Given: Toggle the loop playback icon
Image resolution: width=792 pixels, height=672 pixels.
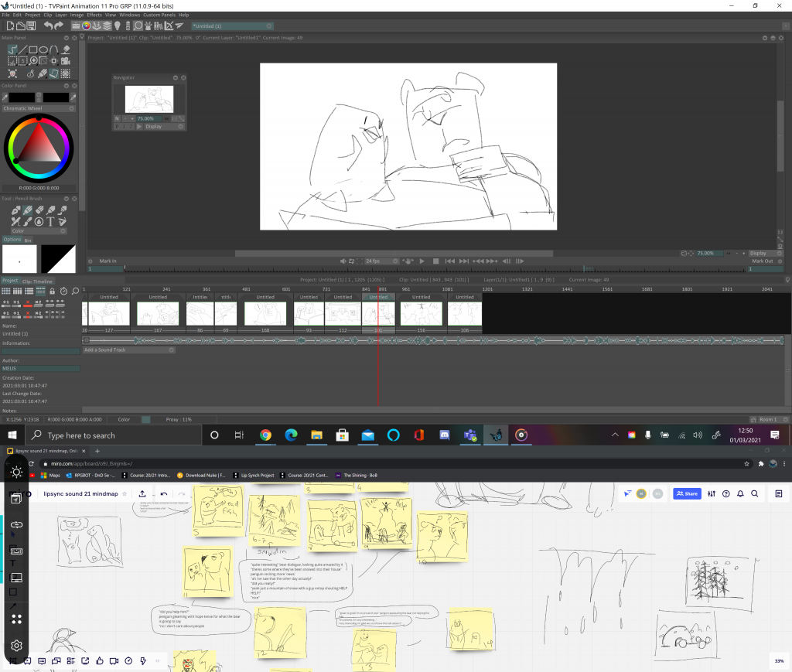Looking at the screenshot, I should [352, 261].
